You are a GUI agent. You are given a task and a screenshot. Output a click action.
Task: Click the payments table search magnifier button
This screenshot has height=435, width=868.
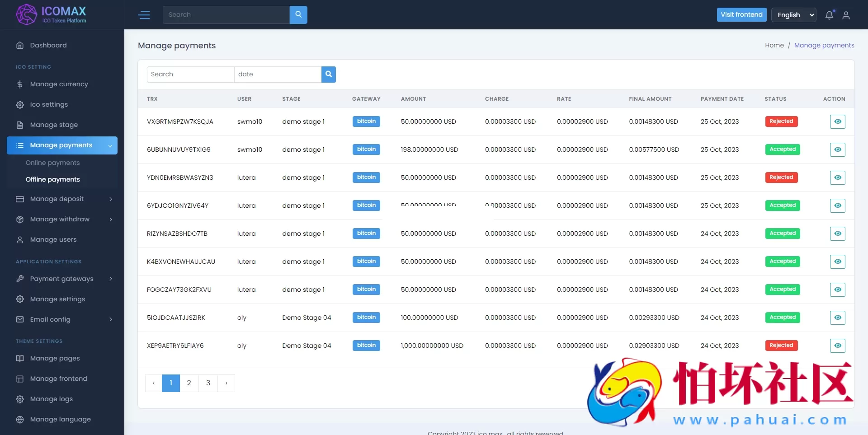click(329, 74)
